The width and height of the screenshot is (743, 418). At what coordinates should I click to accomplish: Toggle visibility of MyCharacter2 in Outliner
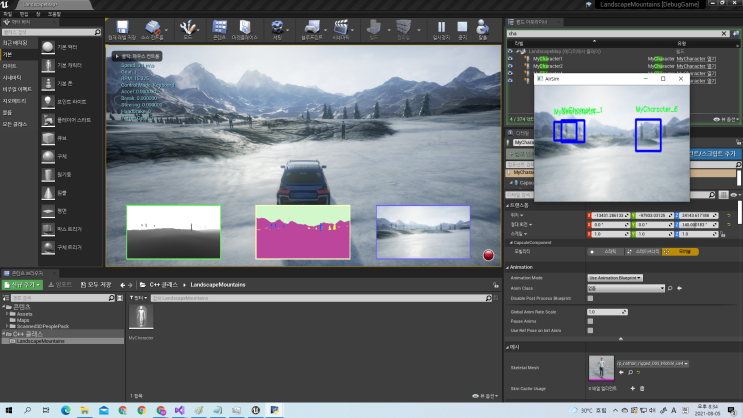510,66
